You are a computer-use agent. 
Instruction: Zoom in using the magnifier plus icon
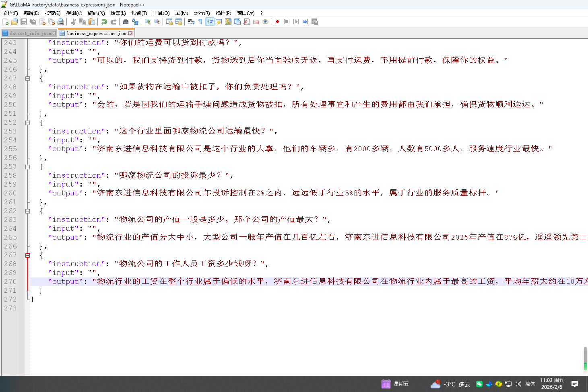[148, 22]
